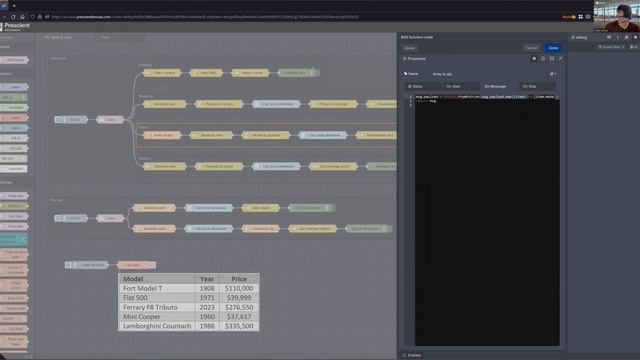
Task: Select the Array to obj function node
Action: tap(162, 135)
